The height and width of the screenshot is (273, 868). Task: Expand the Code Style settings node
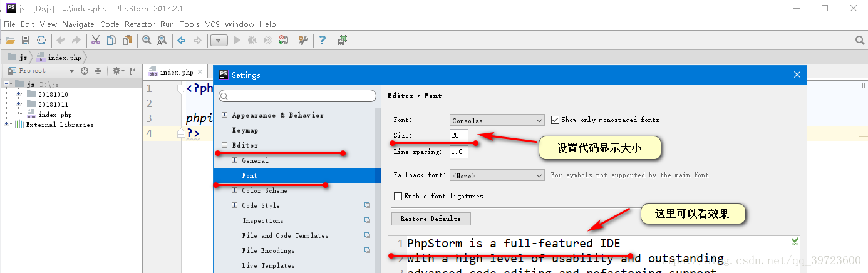click(235, 205)
